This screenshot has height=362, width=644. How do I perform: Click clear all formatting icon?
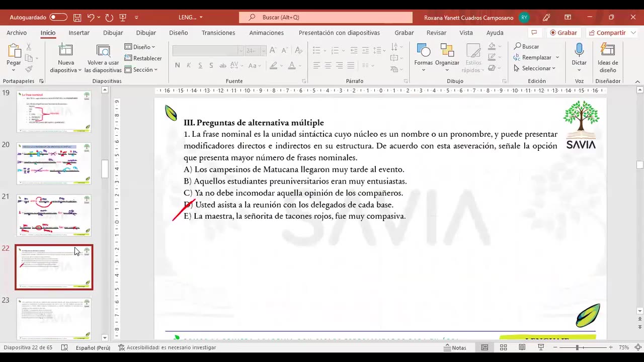(298, 50)
